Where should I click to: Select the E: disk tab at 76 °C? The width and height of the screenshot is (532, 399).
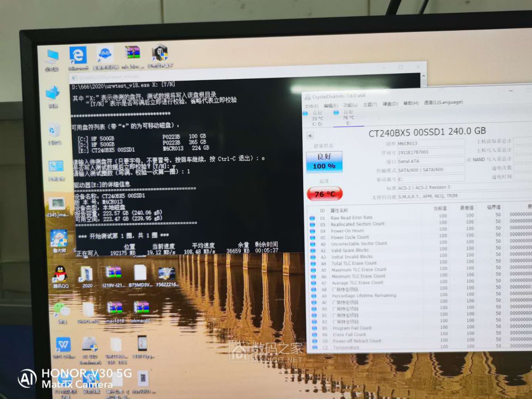(348, 118)
